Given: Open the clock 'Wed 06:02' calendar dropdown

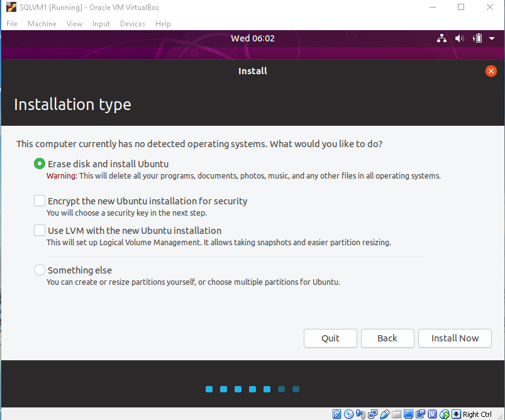Looking at the screenshot, I should pos(252,38).
